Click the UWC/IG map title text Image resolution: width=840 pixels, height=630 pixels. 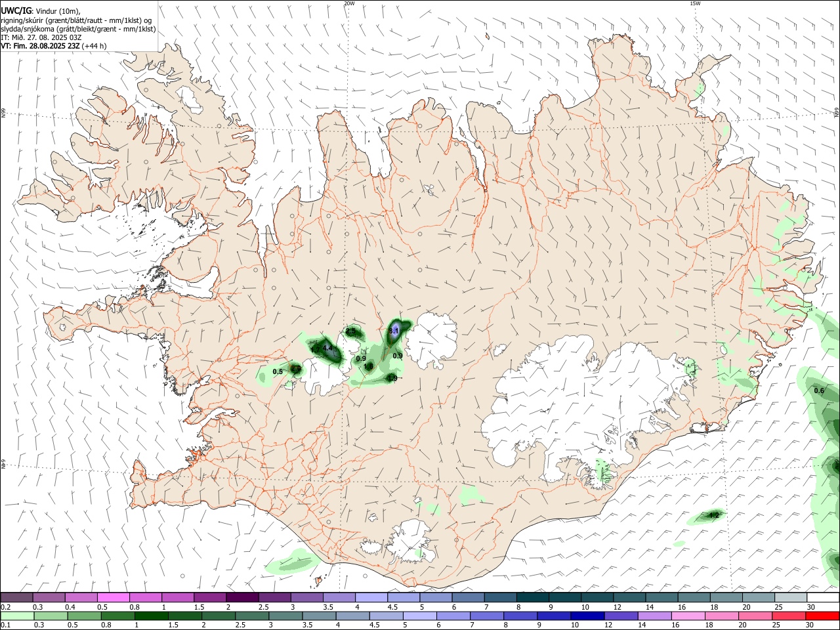coord(16,10)
